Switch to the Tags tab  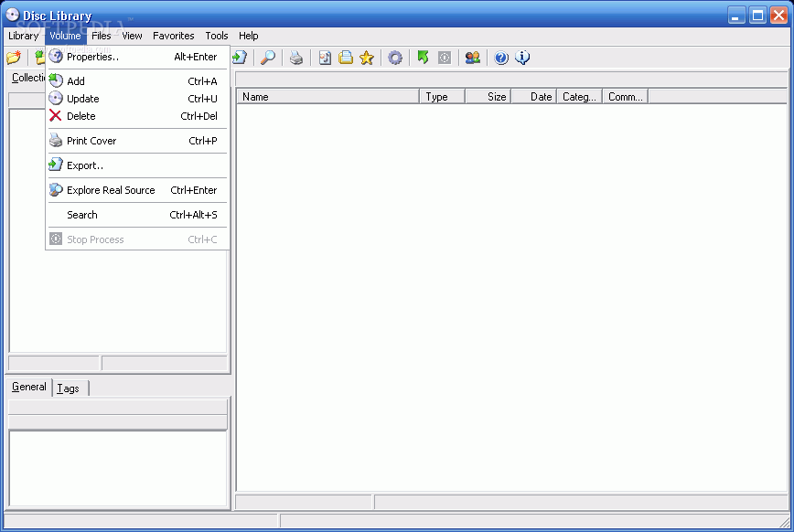pos(70,388)
